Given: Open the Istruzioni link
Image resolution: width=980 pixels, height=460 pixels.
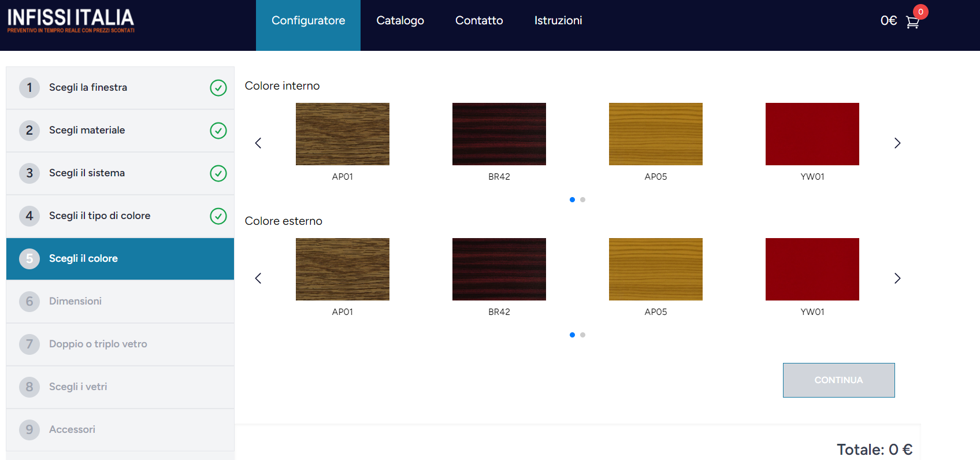Looking at the screenshot, I should pos(558,21).
